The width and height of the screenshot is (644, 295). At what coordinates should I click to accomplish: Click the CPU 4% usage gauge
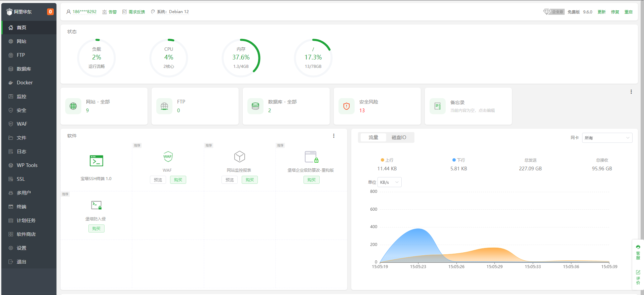169,58
